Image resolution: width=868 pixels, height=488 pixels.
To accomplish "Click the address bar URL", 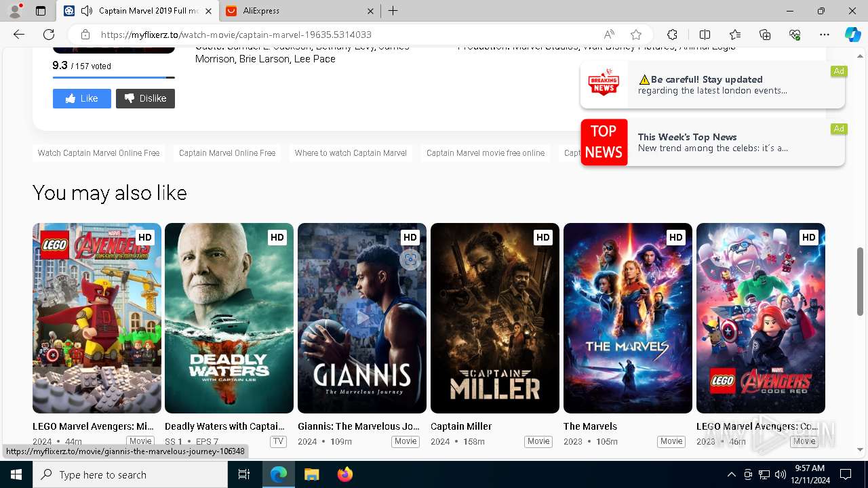I will 236,35.
